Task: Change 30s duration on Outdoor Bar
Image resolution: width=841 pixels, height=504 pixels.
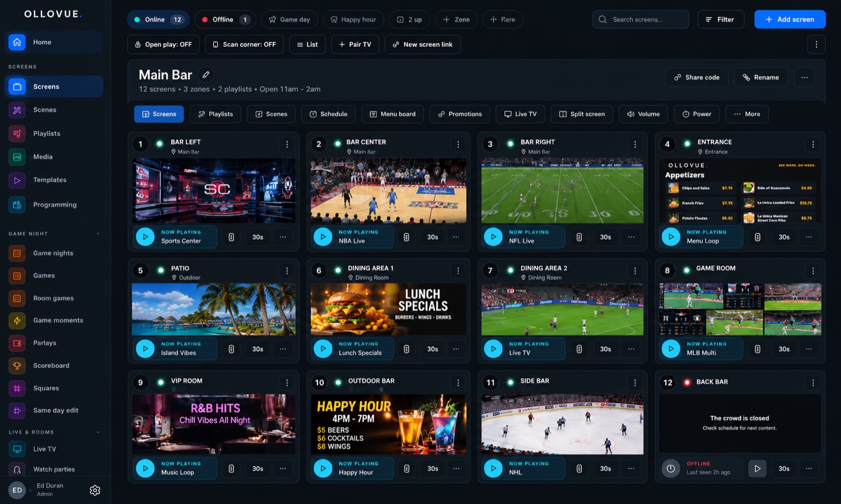Action: tap(433, 468)
